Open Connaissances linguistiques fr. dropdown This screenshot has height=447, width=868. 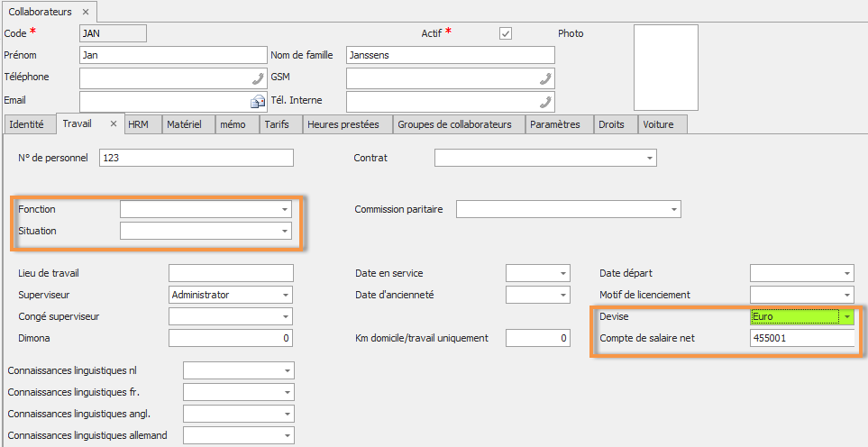tap(288, 392)
